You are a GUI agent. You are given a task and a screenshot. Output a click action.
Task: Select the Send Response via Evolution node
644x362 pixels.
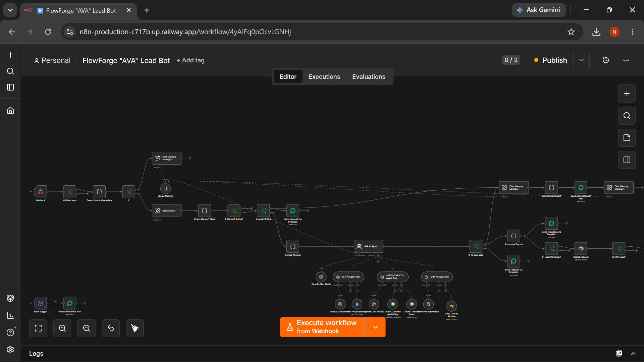551,223
